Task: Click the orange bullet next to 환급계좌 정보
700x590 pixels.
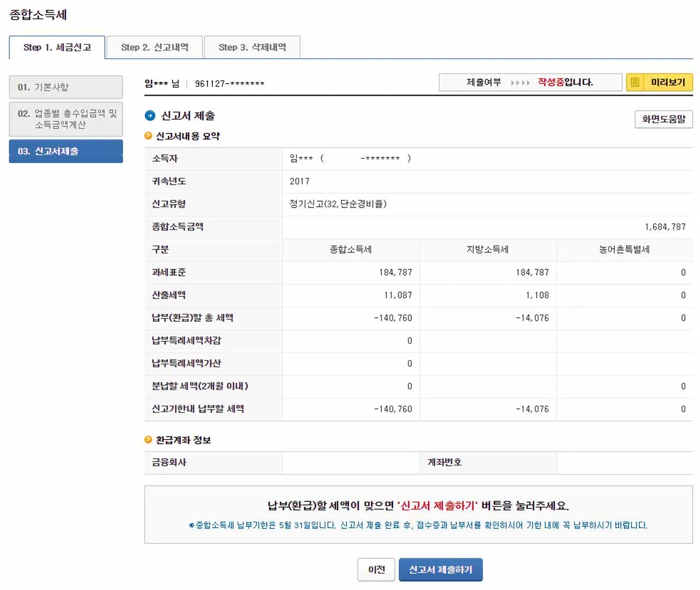Action: click(x=148, y=440)
